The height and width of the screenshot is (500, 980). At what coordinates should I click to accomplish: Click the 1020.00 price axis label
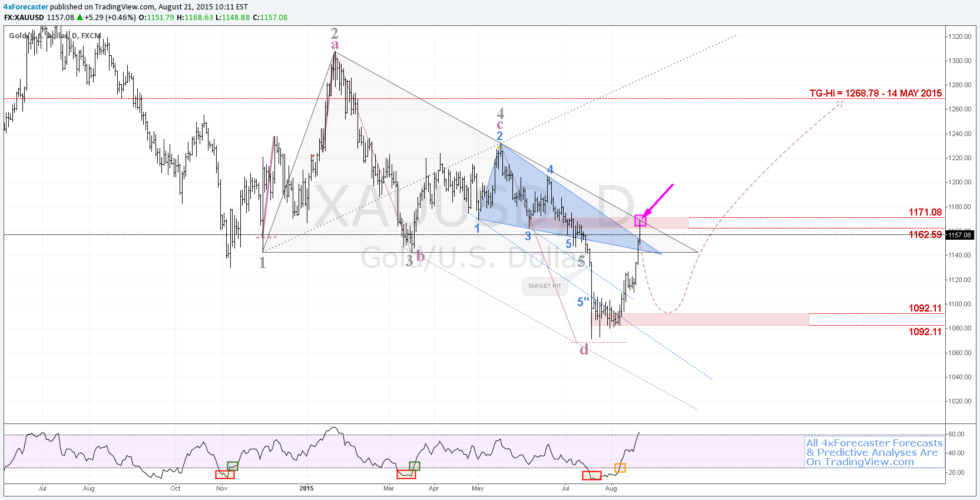960,401
